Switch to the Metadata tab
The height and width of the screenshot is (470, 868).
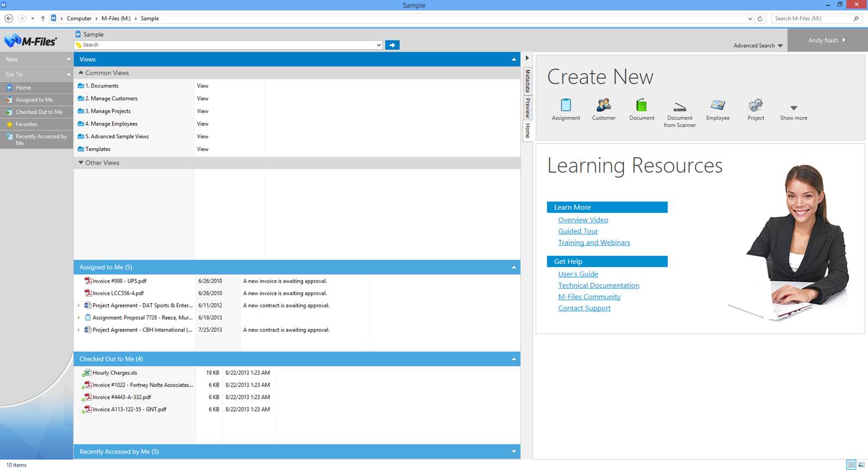tap(527, 81)
